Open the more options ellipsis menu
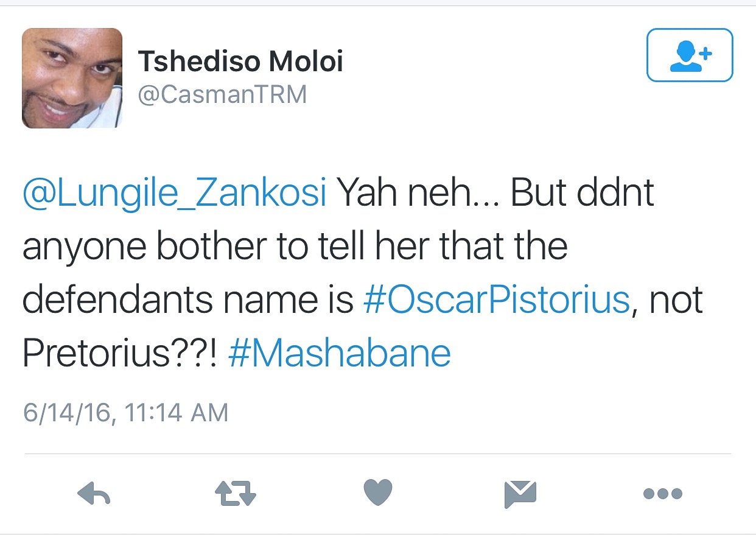 pyautogui.click(x=662, y=493)
